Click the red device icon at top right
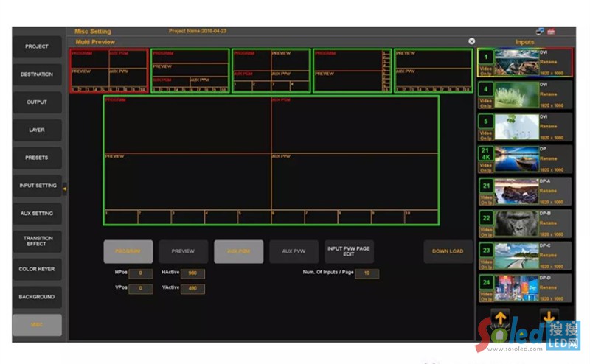The image size is (590, 364). point(550,32)
